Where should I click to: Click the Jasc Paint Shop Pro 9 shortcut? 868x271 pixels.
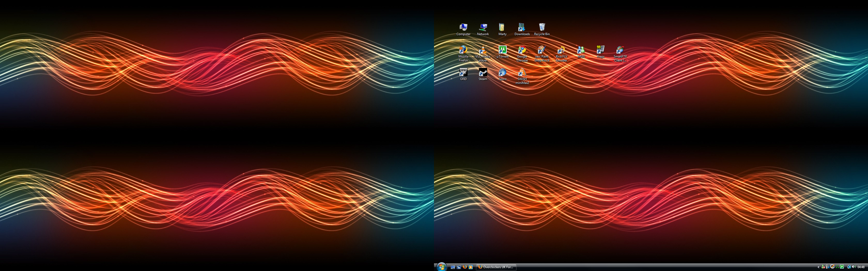click(x=541, y=51)
